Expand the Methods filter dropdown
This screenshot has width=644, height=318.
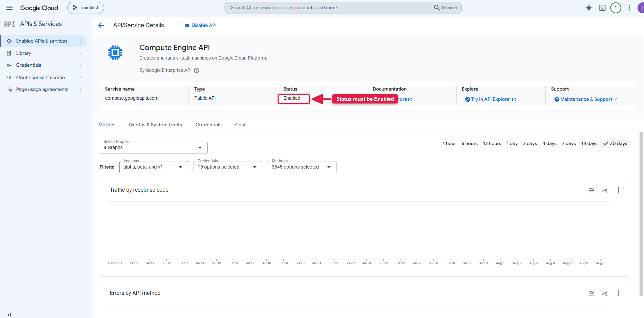302,167
